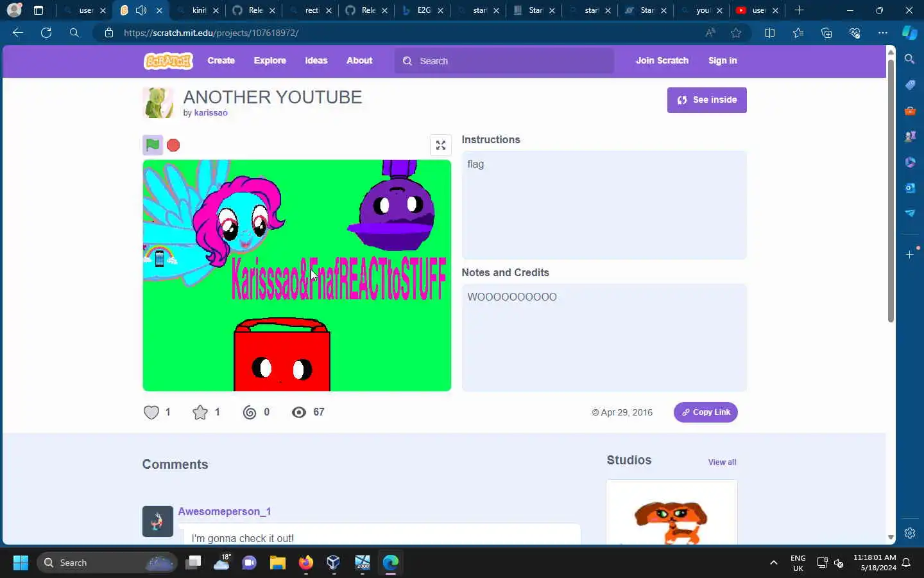Open Firefox from the taskbar
This screenshot has height=578, width=924.
pyautogui.click(x=305, y=563)
